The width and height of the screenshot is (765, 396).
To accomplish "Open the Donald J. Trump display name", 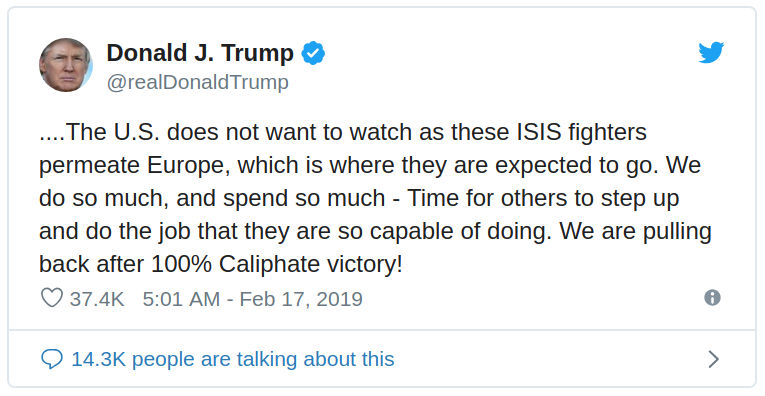I will tap(200, 53).
